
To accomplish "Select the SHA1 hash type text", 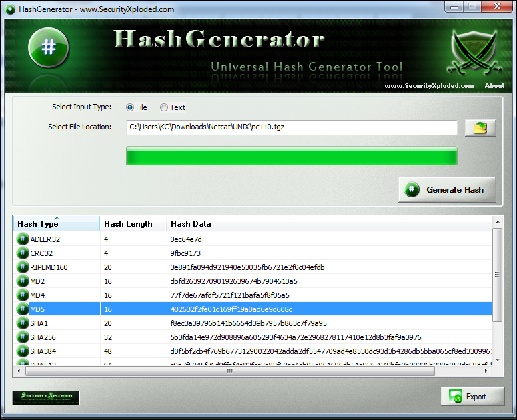I will click(x=39, y=323).
